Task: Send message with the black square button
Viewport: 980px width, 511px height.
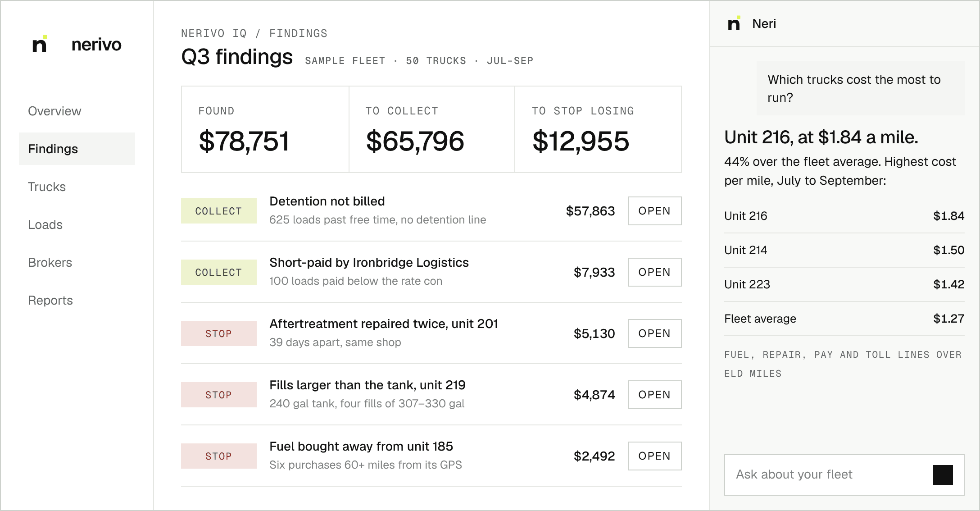Action: pos(943,475)
